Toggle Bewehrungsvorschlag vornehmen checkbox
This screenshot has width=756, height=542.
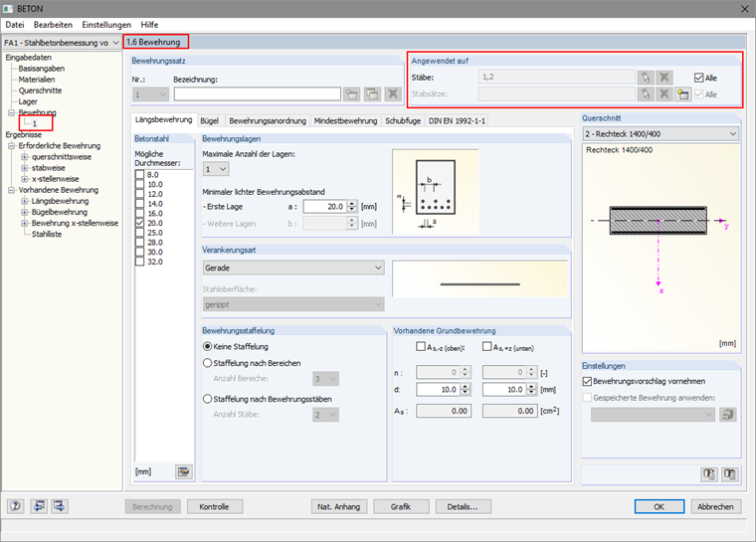pos(587,381)
